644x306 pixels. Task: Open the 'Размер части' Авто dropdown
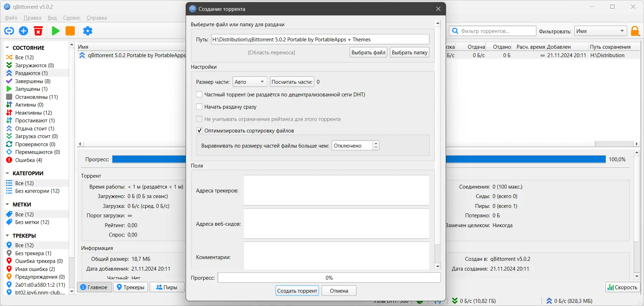[x=250, y=82]
